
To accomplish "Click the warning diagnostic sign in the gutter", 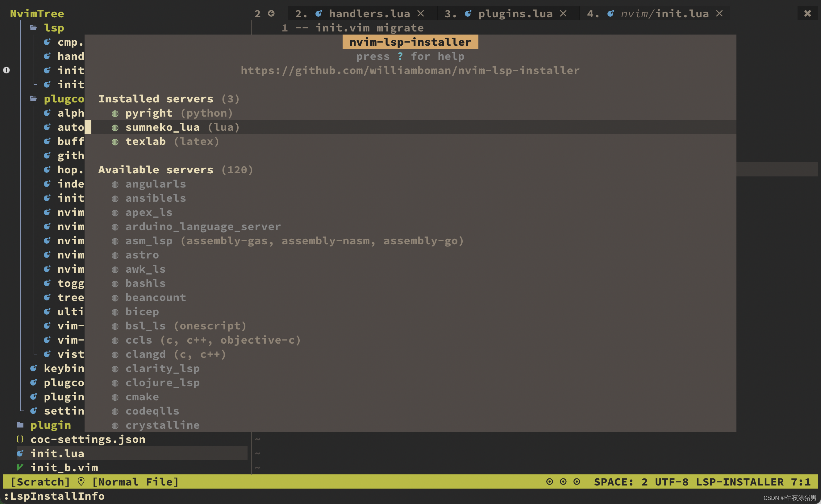I will coord(7,70).
